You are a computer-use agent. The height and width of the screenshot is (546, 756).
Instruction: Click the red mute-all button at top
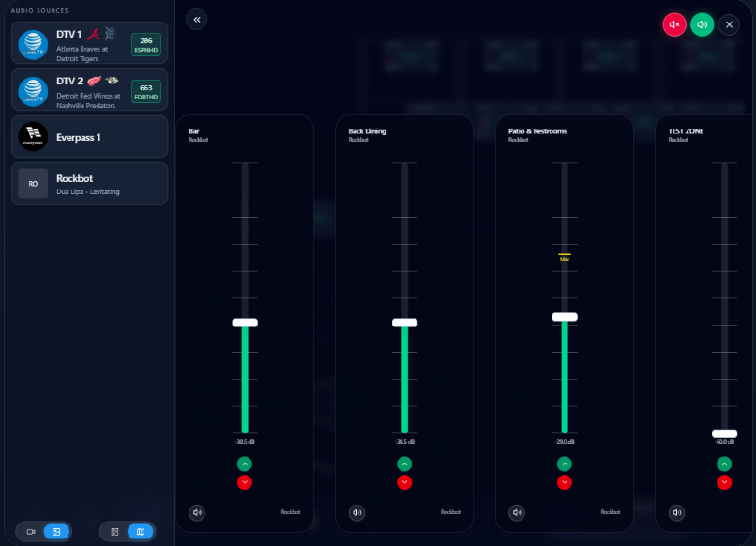[x=674, y=24]
